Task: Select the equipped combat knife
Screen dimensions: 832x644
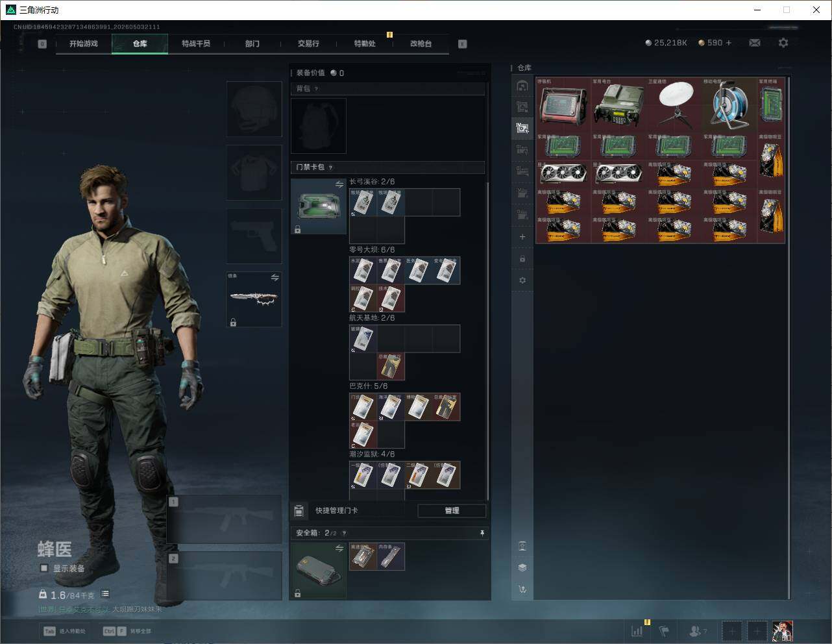Action: pos(254,299)
